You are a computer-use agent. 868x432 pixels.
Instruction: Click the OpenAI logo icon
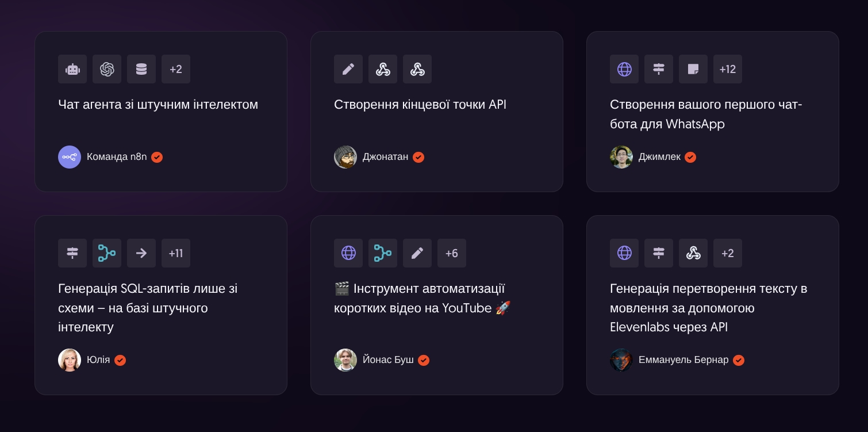pyautogui.click(x=107, y=69)
